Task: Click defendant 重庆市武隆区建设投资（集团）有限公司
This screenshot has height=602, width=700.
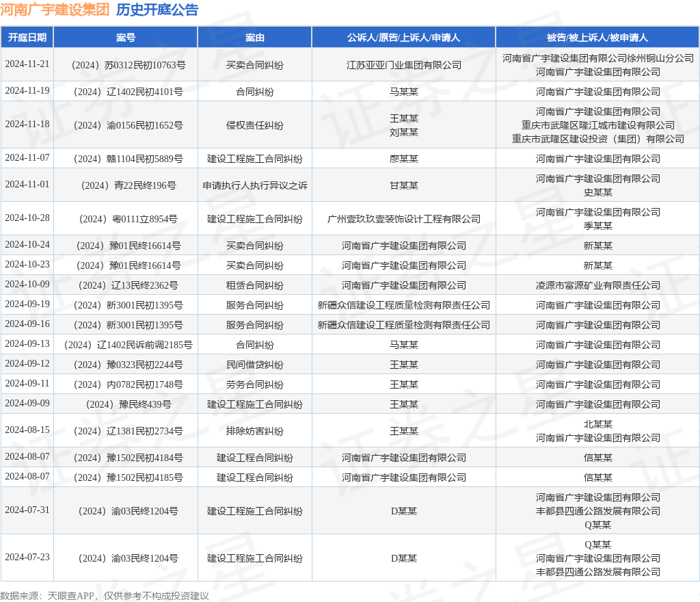Action: [597, 139]
